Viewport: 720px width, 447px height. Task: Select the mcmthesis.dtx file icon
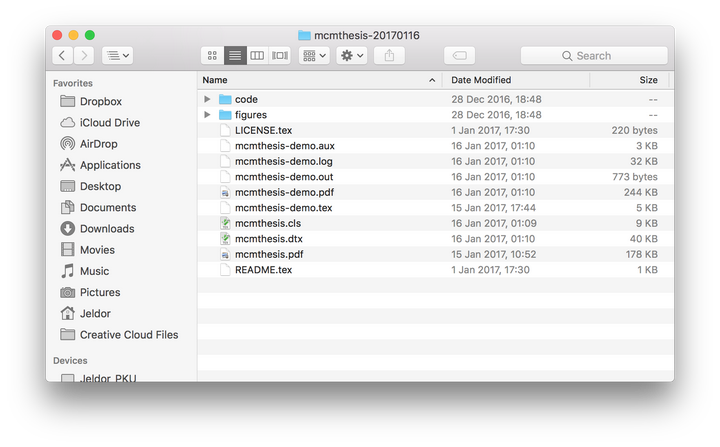[225, 239]
